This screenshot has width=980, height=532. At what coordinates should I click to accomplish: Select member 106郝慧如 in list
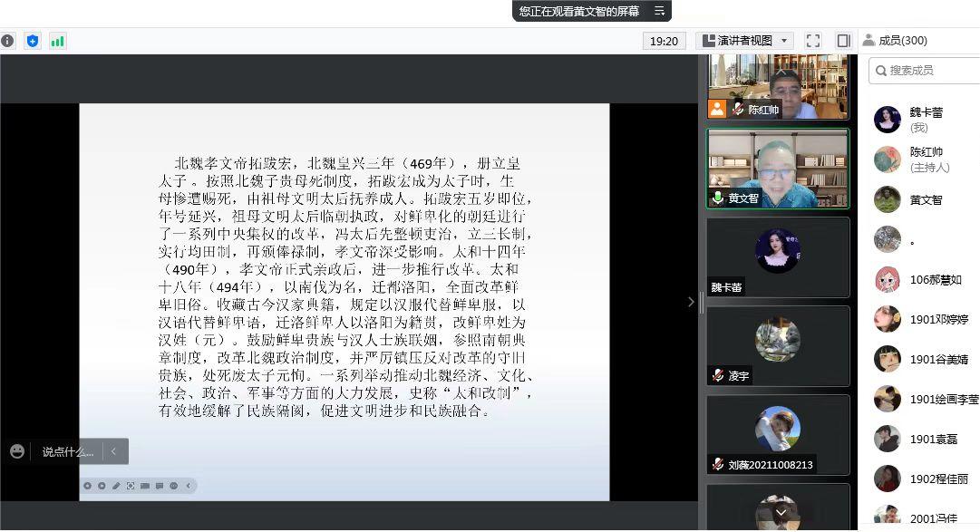point(935,280)
